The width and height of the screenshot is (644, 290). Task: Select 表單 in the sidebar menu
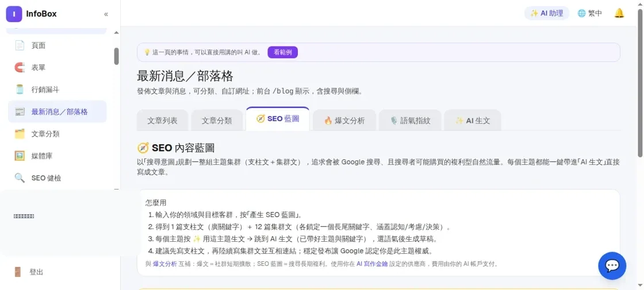coord(38,68)
